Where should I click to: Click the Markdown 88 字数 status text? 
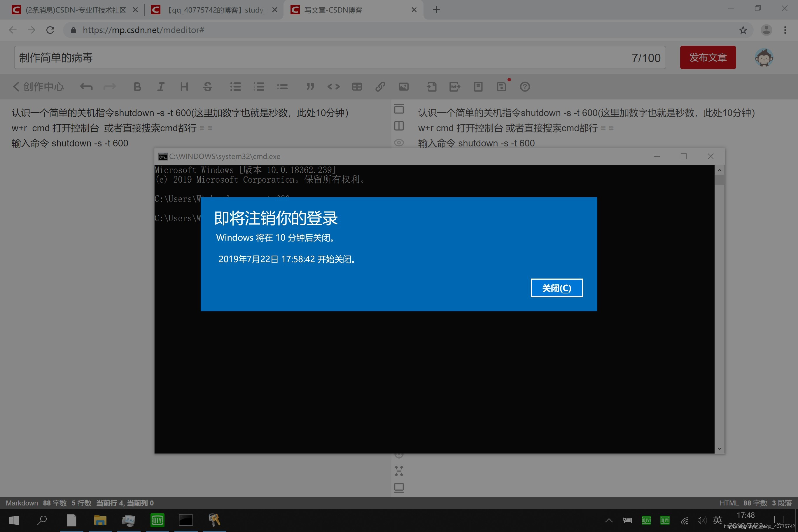pyautogui.click(x=36, y=503)
